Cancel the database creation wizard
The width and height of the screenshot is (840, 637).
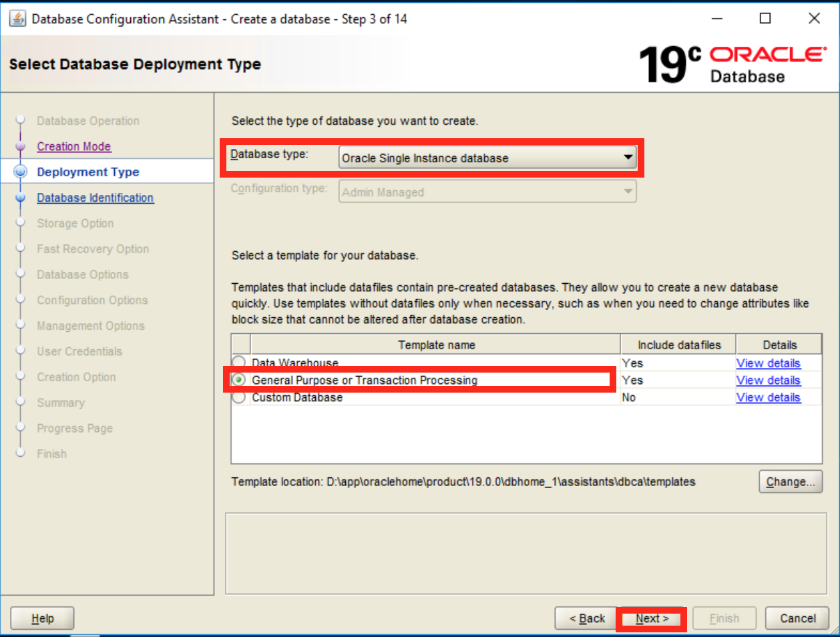[797, 618]
